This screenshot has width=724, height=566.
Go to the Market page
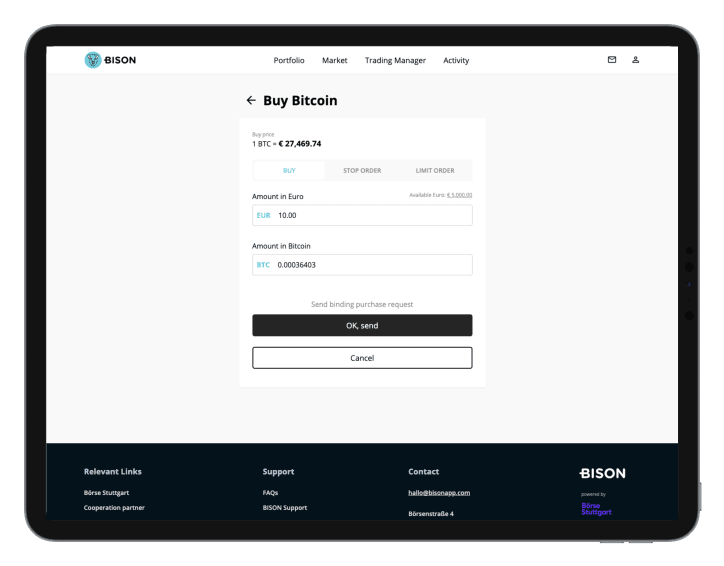(334, 61)
